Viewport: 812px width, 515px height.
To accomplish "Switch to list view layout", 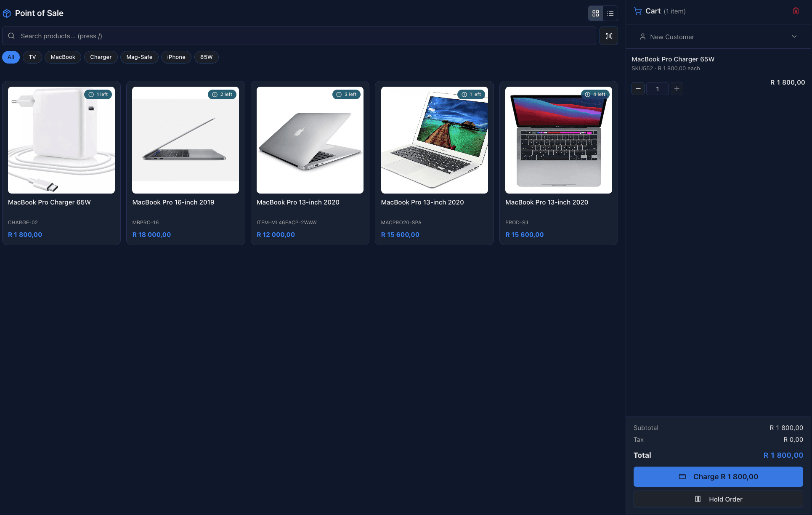I will (610, 13).
